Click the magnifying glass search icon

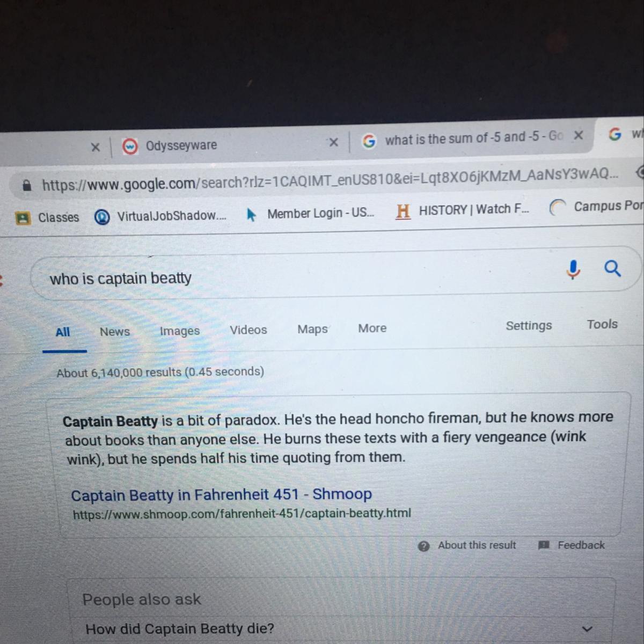tap(612, 268)
